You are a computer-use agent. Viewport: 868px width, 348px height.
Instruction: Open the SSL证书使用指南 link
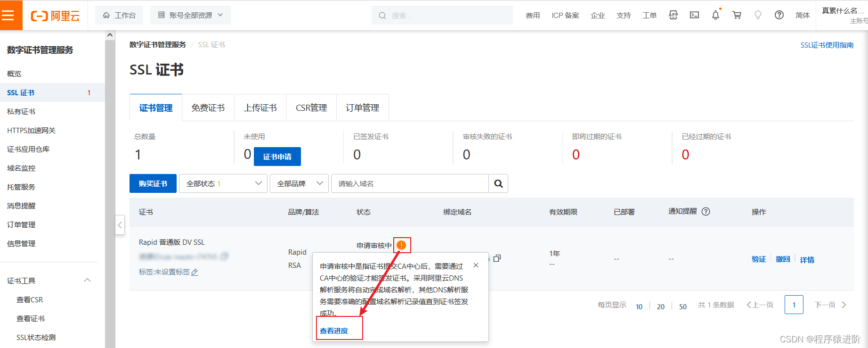[x=827, y=45]
